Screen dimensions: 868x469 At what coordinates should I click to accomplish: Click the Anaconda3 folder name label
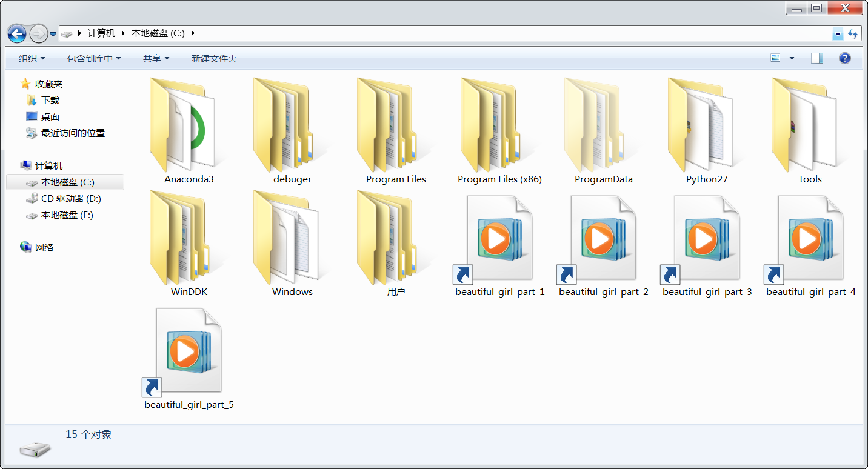point(189,179)
